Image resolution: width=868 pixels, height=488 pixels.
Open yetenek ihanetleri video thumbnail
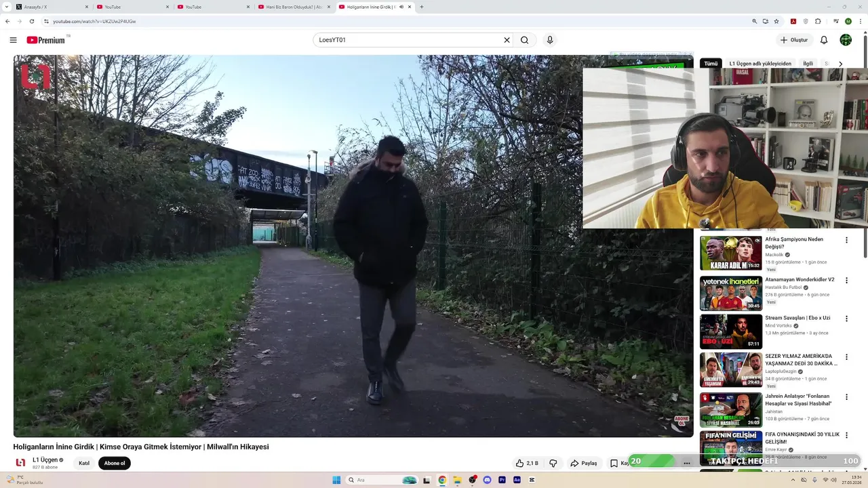[x=731, y=292]
